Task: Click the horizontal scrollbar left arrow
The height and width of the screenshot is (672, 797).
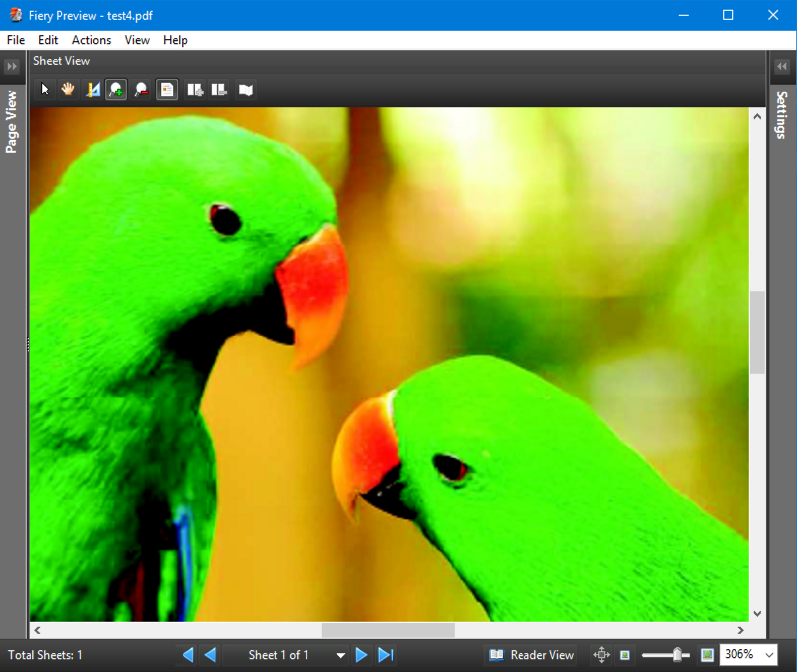Action: [x=37, y=630]
